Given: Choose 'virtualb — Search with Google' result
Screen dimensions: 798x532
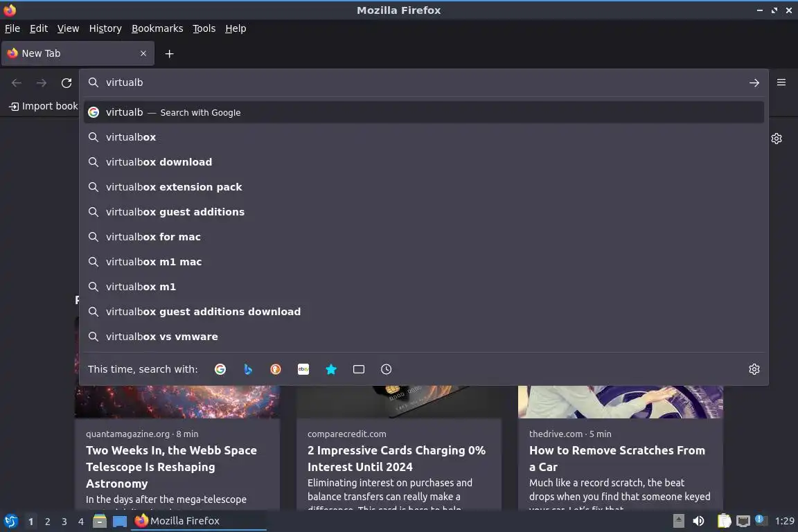Looking at the screenshot, I should point(423,112).
